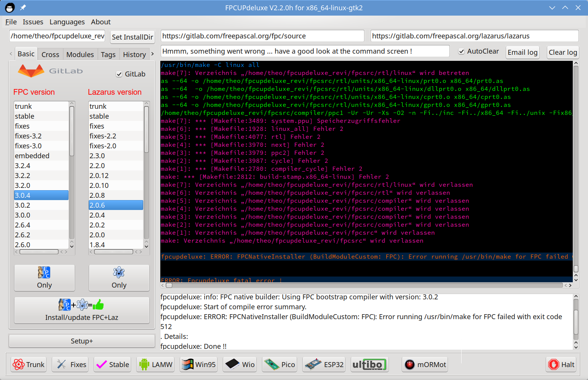Image resolution: width=588 pixels, height=380 pixels.
Task: Click the Trunk atom icon button
Action: click(x=29, y=364)
